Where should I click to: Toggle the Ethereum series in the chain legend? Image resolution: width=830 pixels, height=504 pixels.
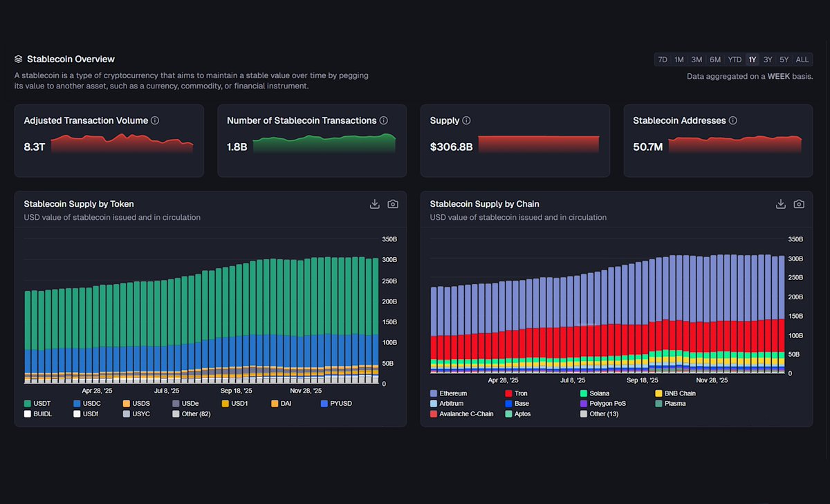450,393
